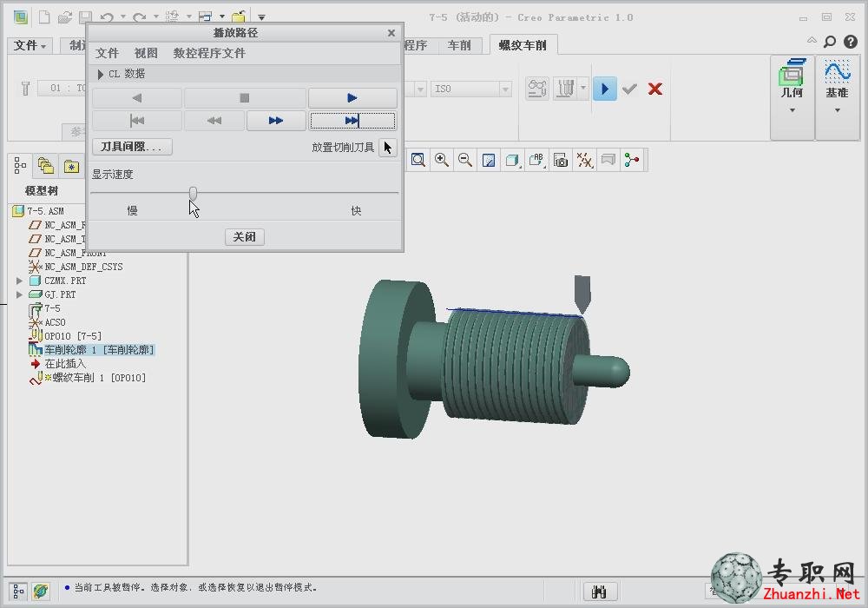Open the quick access toolbar customize arrow

(261, 17)
